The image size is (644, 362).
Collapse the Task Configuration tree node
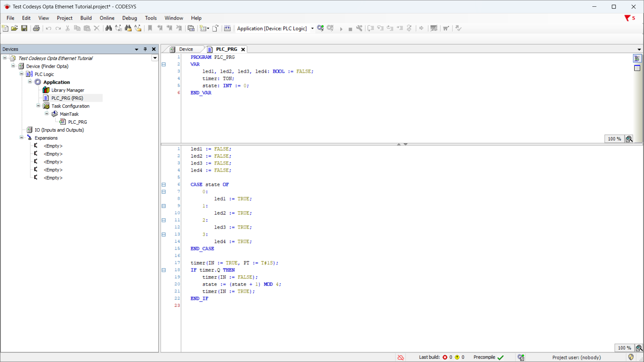(38, 106)
